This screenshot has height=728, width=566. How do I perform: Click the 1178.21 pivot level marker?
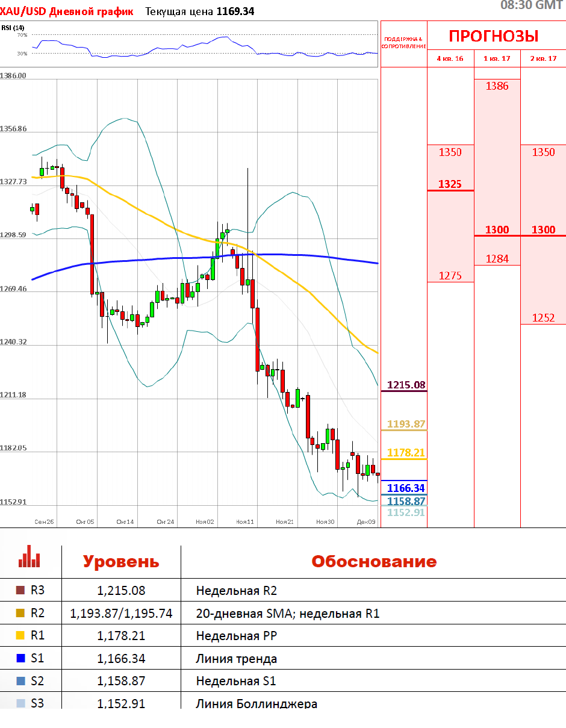[x=406, y=452]
